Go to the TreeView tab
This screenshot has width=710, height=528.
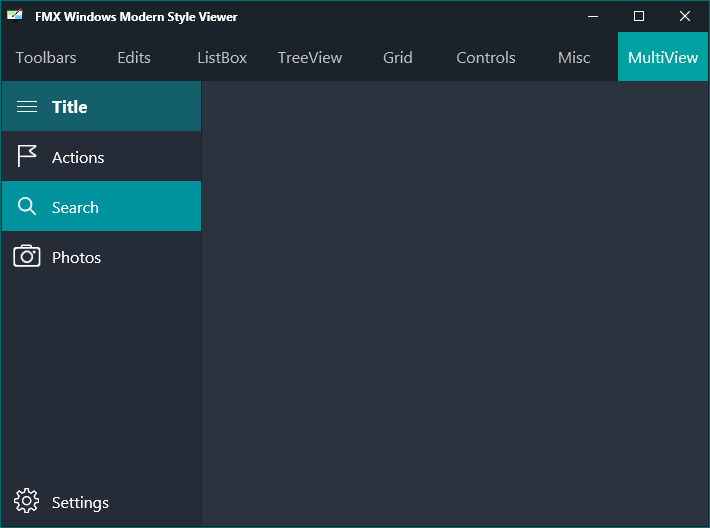[310, 58]
